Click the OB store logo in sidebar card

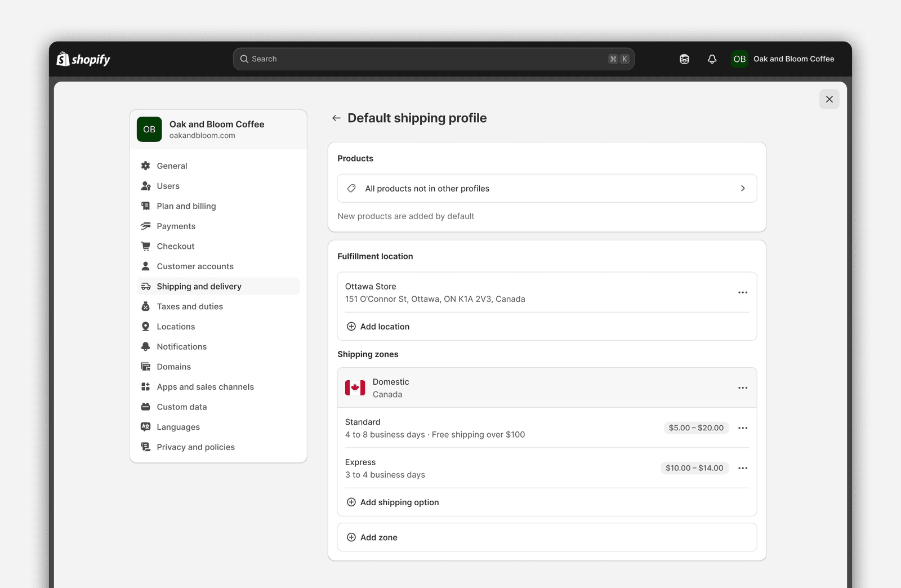pyautogui.click(x=149, y=130)
